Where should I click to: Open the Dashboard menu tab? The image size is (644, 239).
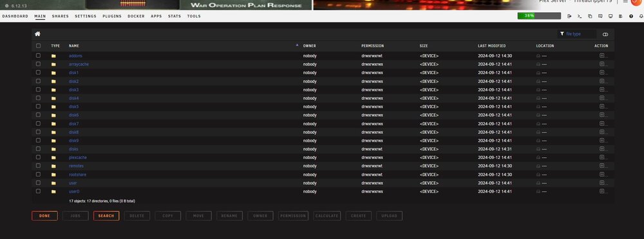(15, 16)
